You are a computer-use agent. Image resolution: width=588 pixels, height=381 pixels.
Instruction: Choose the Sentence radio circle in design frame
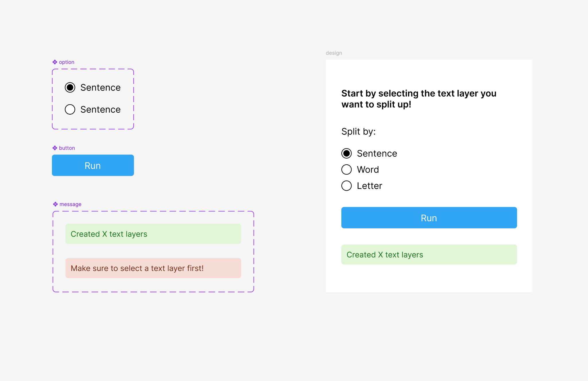coord(347,153)
